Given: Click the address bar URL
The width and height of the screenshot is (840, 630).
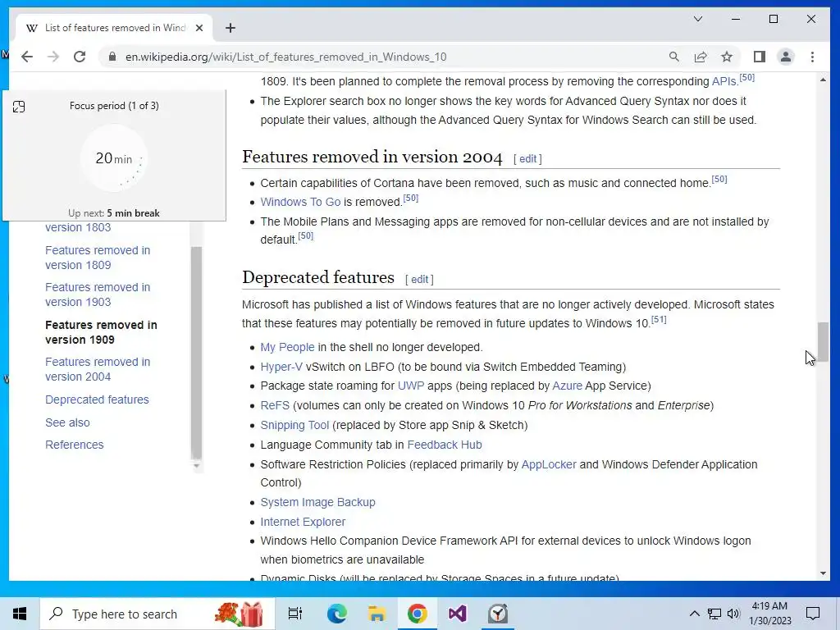Looking at the screenshot, I should click(285, 57).
